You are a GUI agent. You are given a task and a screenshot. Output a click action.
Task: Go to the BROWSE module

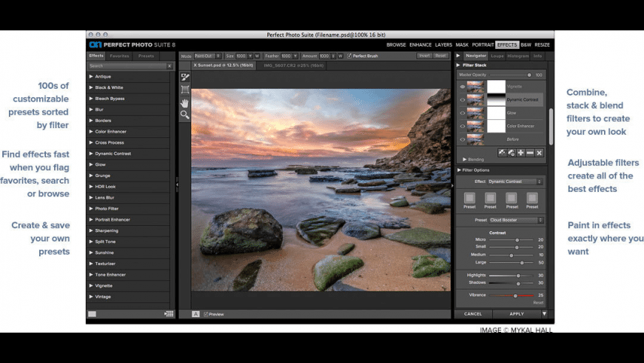[396, 44]
